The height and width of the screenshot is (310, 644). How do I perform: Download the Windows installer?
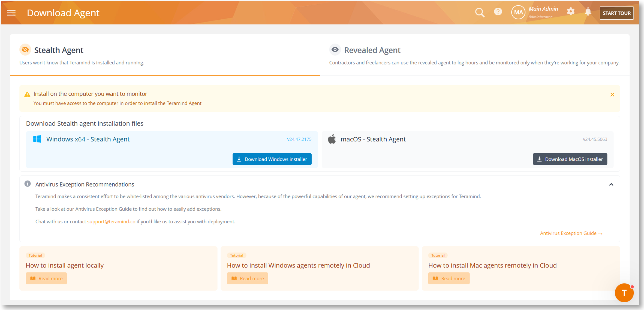click(272, 159)
